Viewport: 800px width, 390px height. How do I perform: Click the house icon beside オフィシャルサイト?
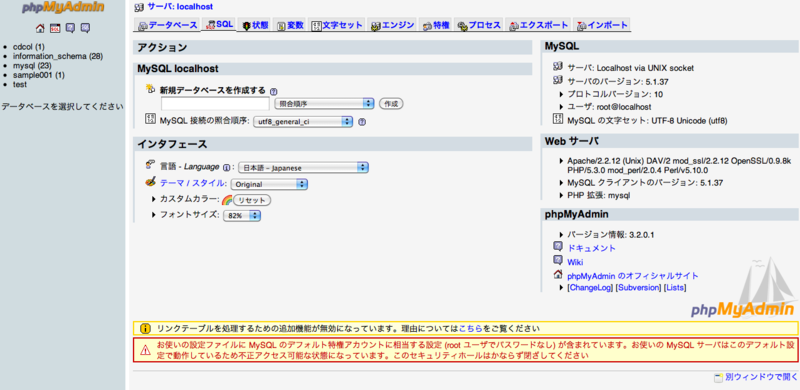(x=558, y=274)
